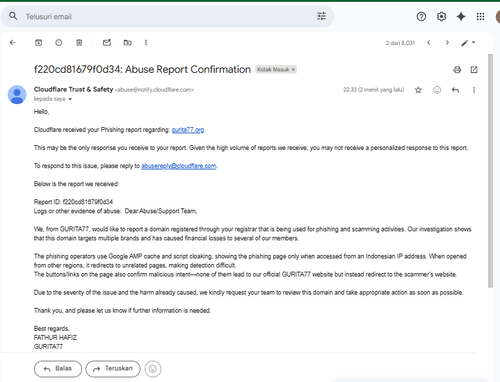The width and height of the screenshot is (500, 382).
Task: Open message more options in header
Action: (x=474, y=90)
